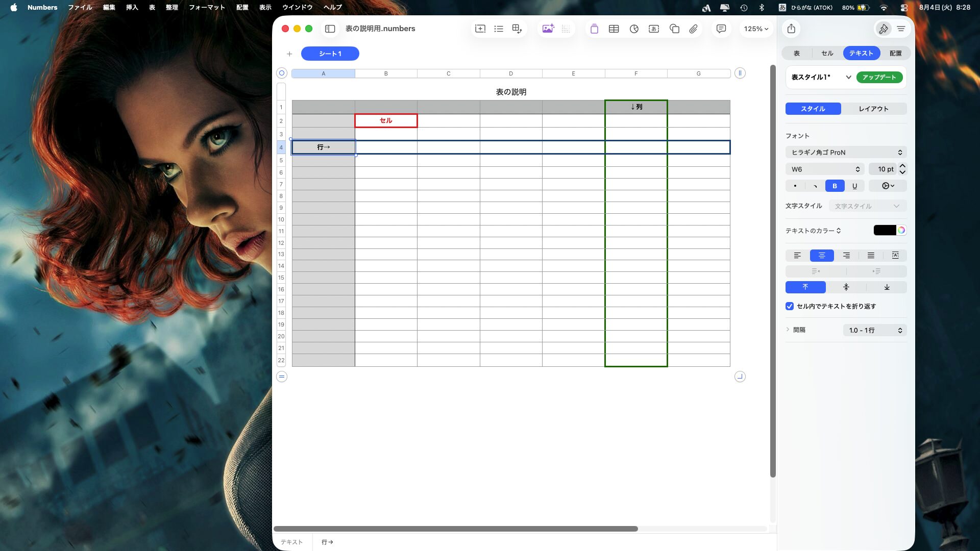Screen dimensions: 980x551
Task: Click the add-column handle at table's top right
Action: point(740,73)
